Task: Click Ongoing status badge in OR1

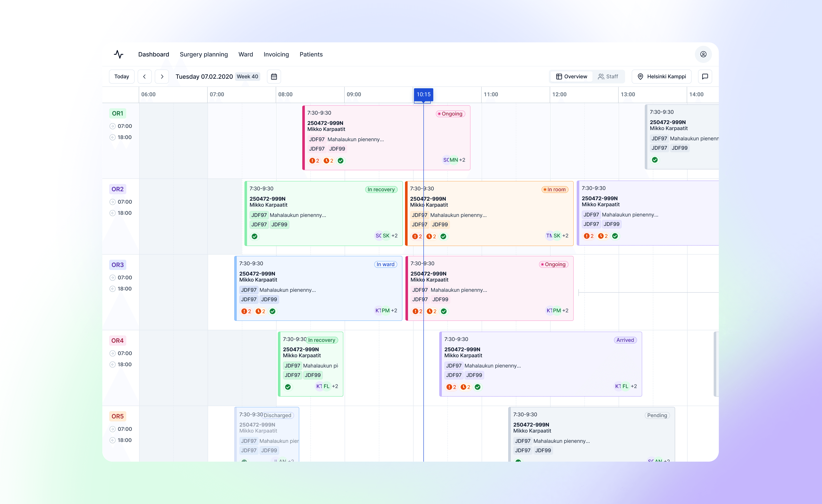Action: coord(450,114)
